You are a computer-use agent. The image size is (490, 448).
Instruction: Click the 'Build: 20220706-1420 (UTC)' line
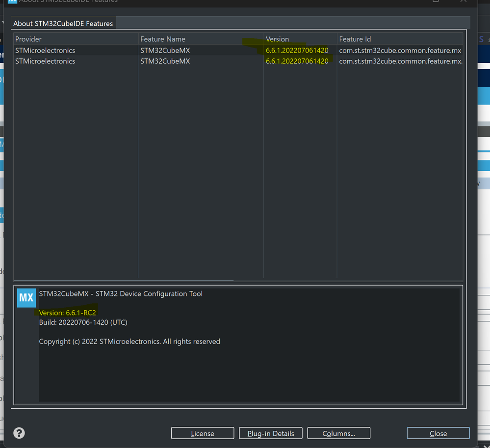83,322
